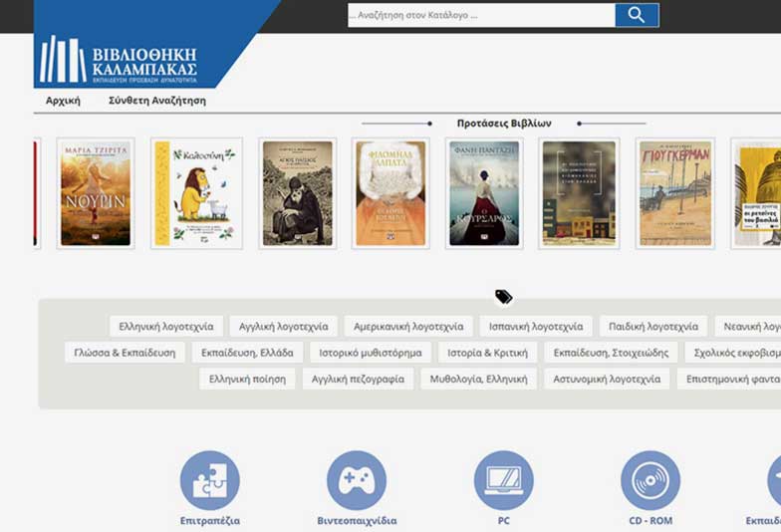Select the Φιλομήλα Λαπατά book cover
781x532 pixels.
pyautogui.click(x=390, y=193)
